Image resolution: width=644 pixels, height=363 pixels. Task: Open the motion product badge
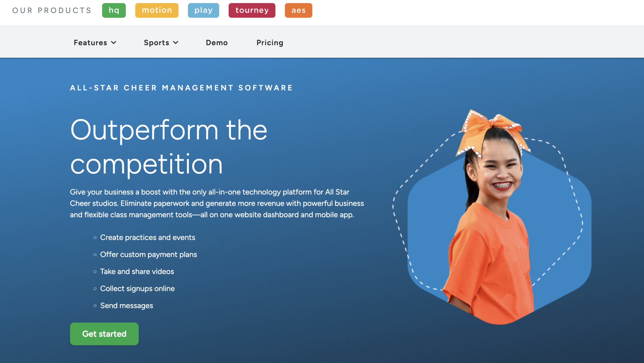point(156,10)
